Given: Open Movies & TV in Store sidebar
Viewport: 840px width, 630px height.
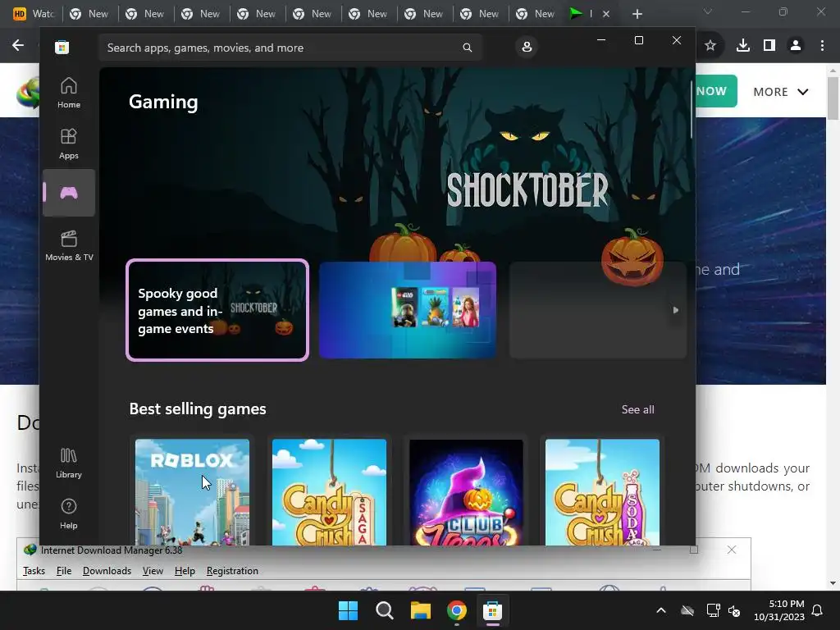Looking at the screenshot, I should (x=69, y=245).
